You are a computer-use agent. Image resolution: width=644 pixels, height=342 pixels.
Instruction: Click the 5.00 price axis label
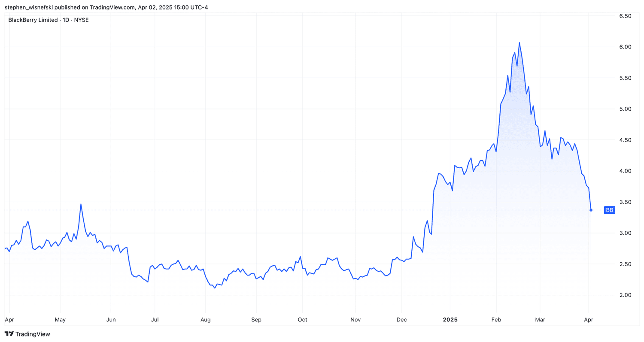625,109
